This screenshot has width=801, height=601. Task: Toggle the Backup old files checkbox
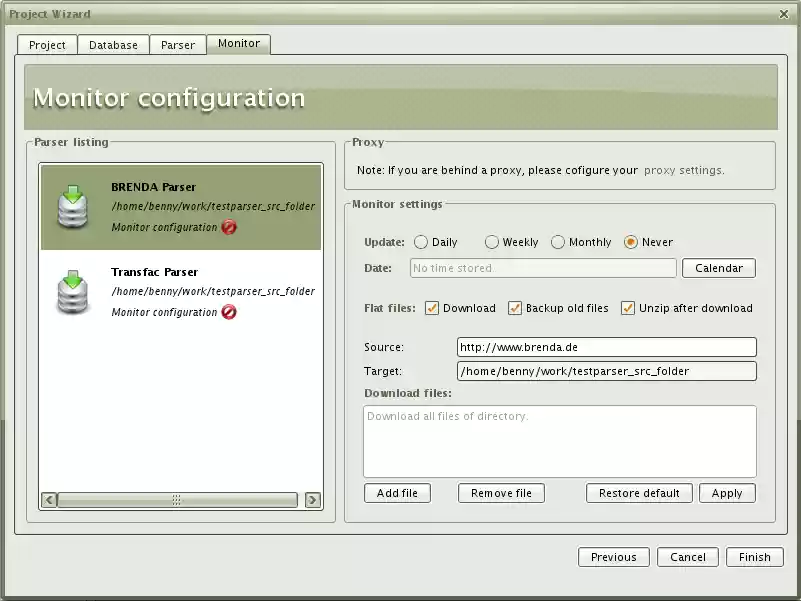(516, 308)
